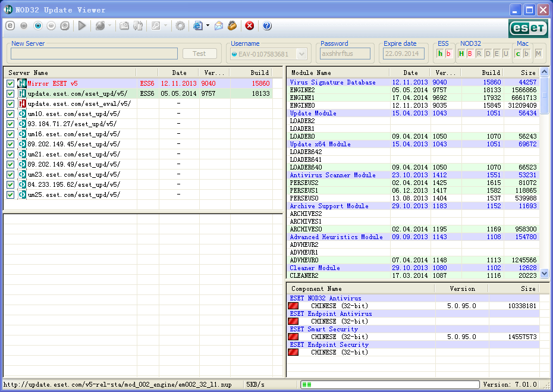
Task: Open the dropdown arrow beside the Internet Explorer icon
Action: click(x=208, y=26)
